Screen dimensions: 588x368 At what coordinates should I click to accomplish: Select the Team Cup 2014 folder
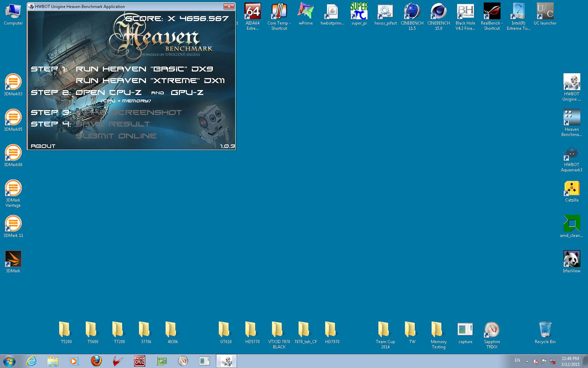coord(385,335)
